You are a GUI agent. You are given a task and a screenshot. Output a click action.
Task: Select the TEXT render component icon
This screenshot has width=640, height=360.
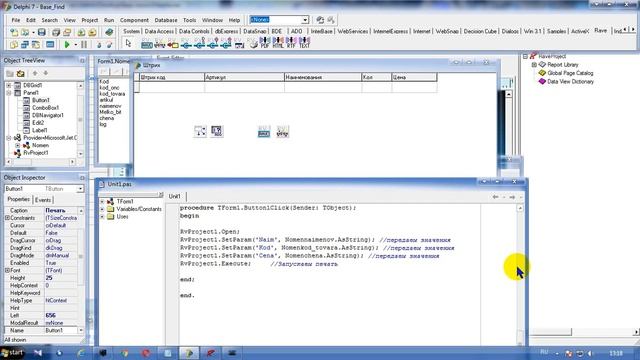304,43
